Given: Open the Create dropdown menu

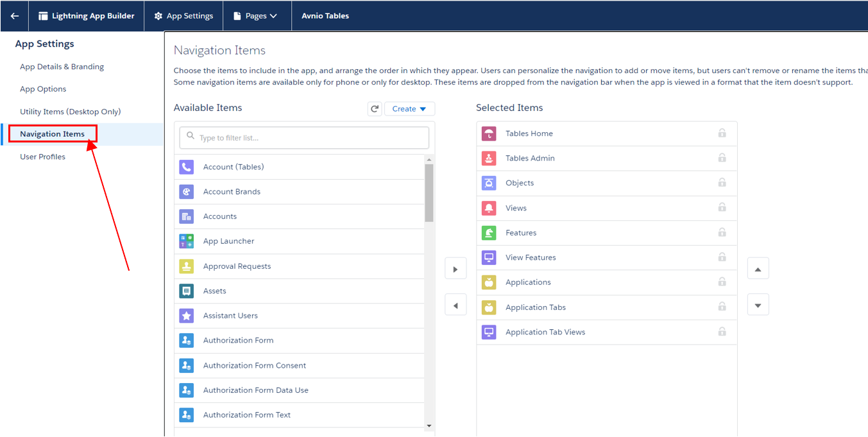Looking at the screenshot, I should pos(409,109).
